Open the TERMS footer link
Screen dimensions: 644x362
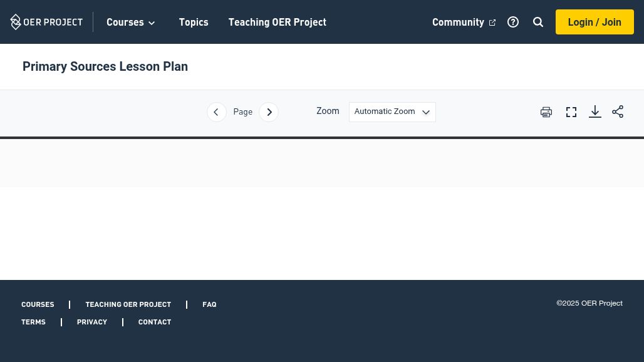pyautogui.click(x=33, y=322)
